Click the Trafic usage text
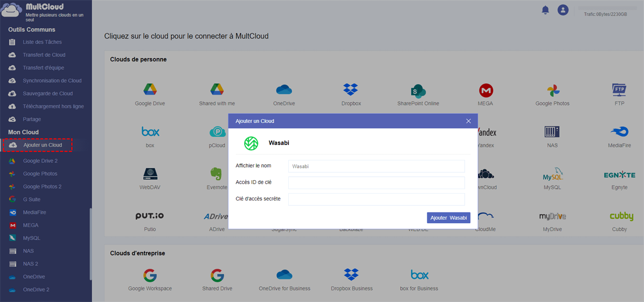 click(605, 14)
